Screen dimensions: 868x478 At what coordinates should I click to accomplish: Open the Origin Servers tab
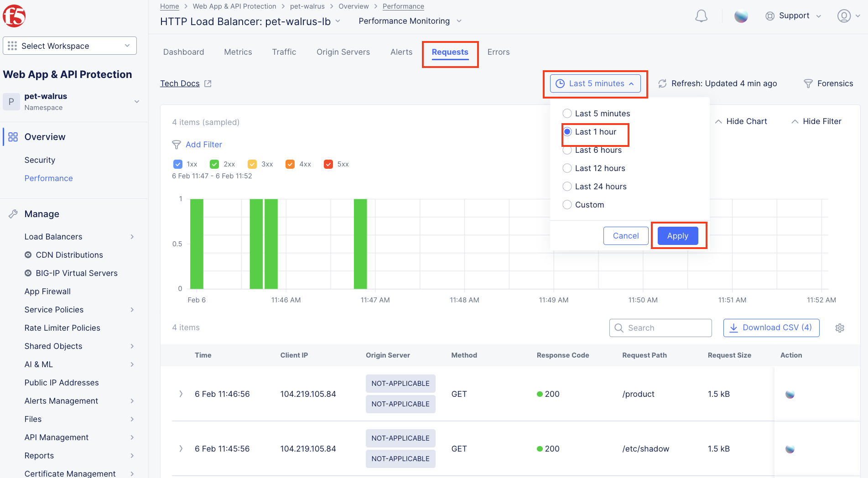(343, 52)
